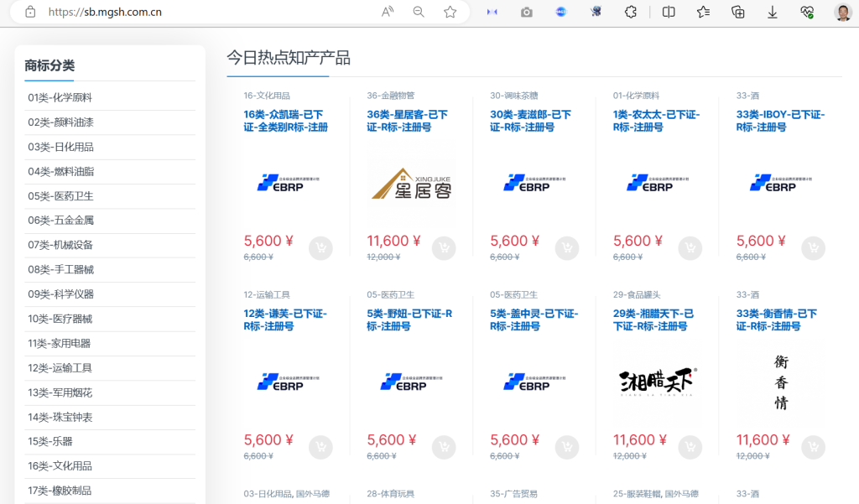859x504 pixels.
Task: Click the blue bowtie extension icon
Action: click(492, 12)
